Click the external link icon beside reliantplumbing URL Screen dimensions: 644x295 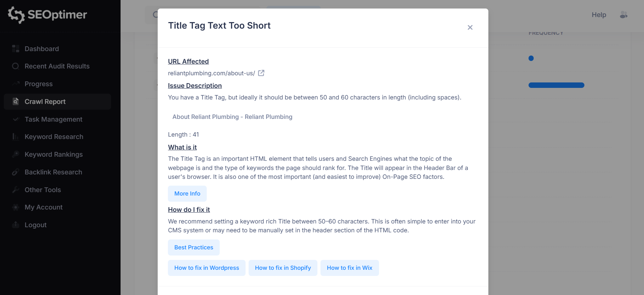(261, 73)
